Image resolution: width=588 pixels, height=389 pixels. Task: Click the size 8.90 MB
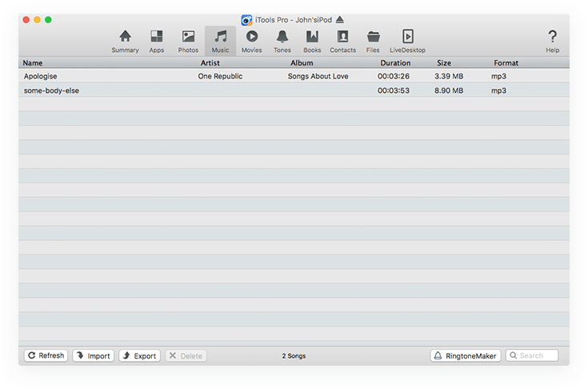[x=449, y=90]
